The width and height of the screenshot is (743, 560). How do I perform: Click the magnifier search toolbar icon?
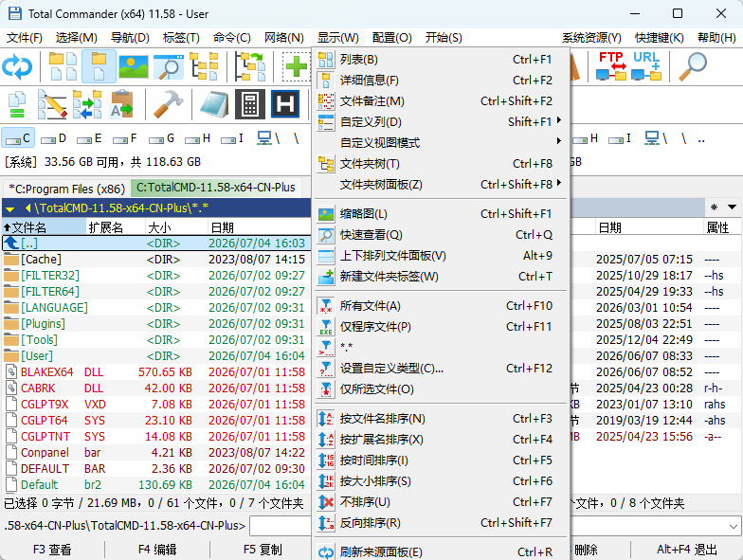click(x=692, y=66)
